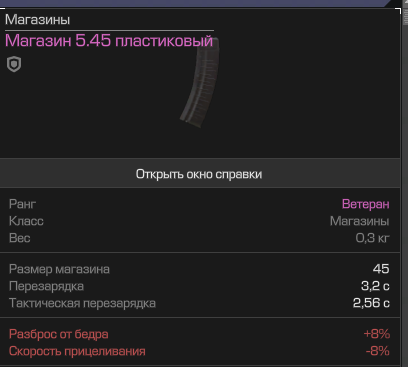Click the 3,2 с reload value
The width and height of the screenshot is (408, 367).
[x=375, y=286]
